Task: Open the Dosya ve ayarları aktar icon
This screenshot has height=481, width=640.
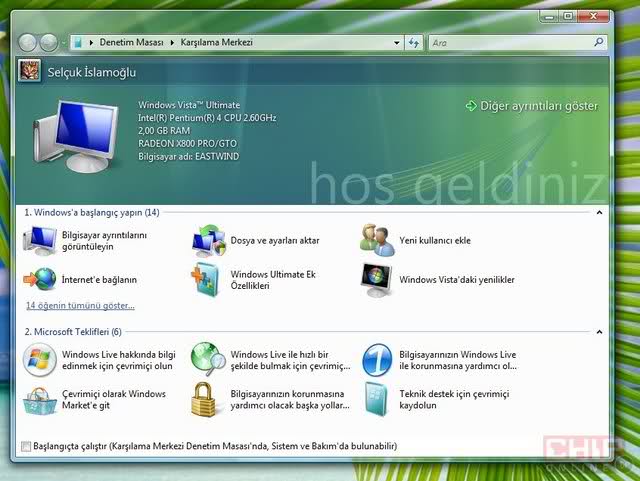Action: (x=209, y=240)
